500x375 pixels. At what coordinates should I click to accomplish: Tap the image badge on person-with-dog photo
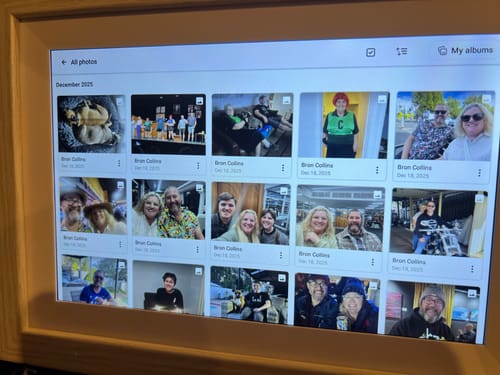[x=282, y=278]
